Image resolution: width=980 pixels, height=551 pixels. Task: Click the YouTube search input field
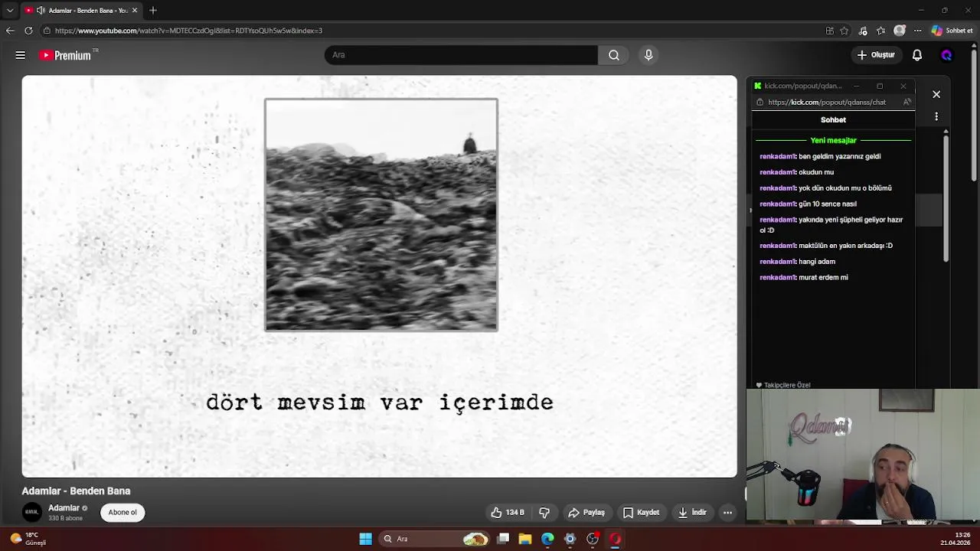[461, 55]
